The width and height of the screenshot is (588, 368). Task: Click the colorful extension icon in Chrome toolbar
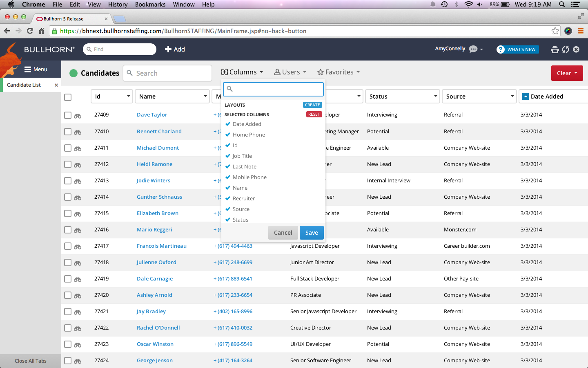coord(568,31)
